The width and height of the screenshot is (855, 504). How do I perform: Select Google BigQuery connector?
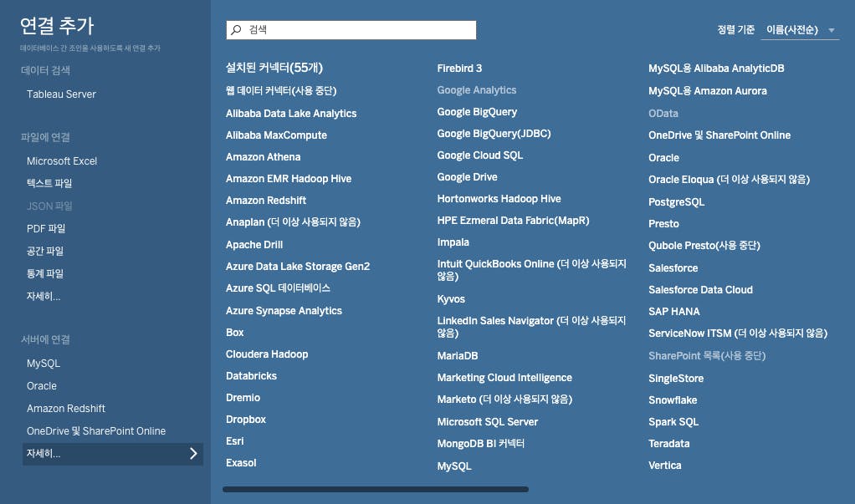(477, 112)
